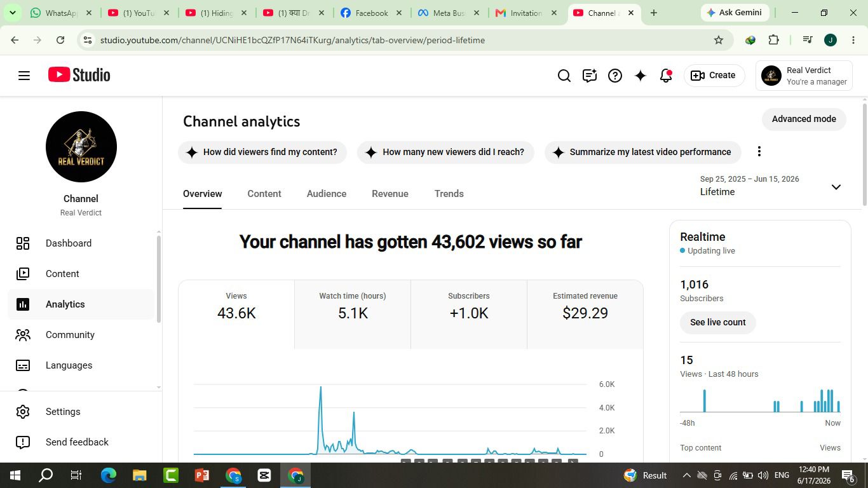The width and height of the screenshot is (868, 488).
Task: Open the three-dot menu beside suggestions
Action: coord(759,151)
